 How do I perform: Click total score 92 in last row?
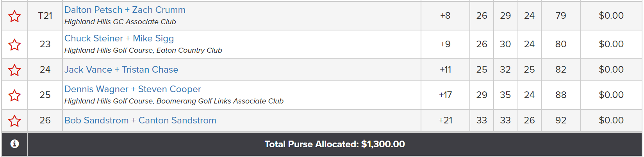click(x=561, y=120)
